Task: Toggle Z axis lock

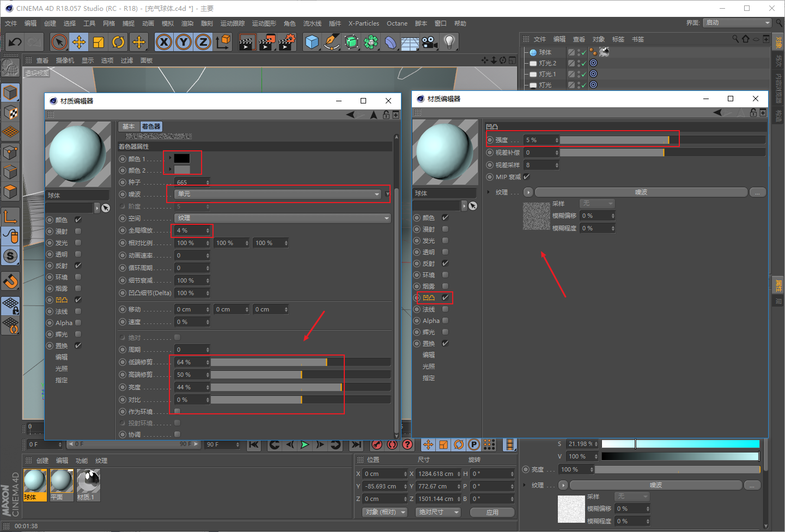Action: click(x=203, y=42)
